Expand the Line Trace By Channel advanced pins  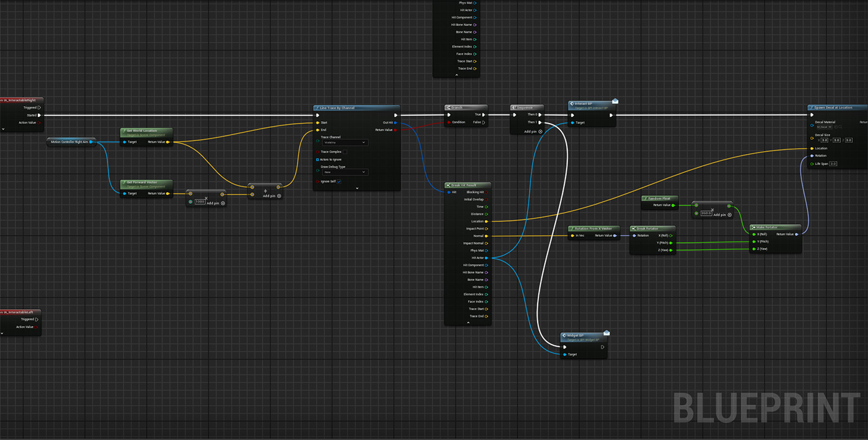click(357, 188)
